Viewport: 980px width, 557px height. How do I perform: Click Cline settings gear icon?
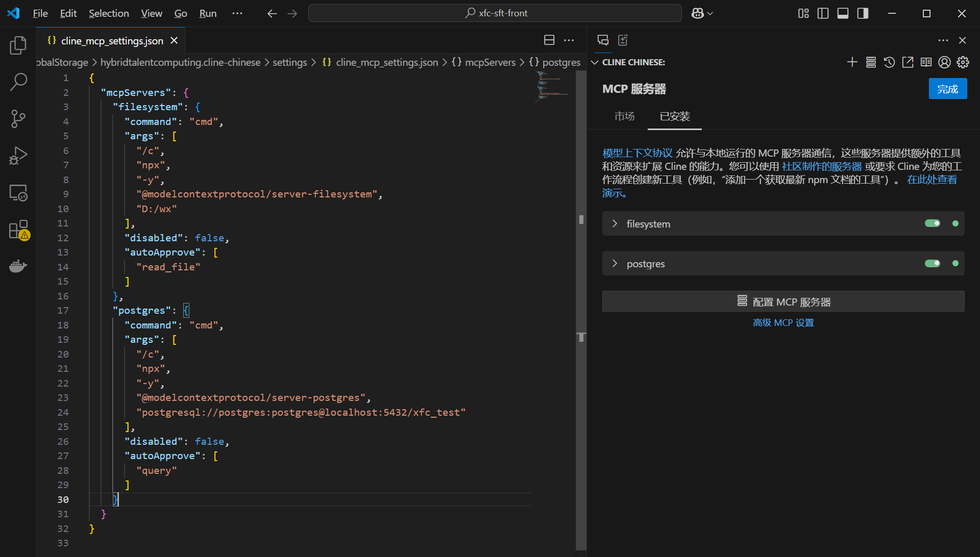point(963,62)
